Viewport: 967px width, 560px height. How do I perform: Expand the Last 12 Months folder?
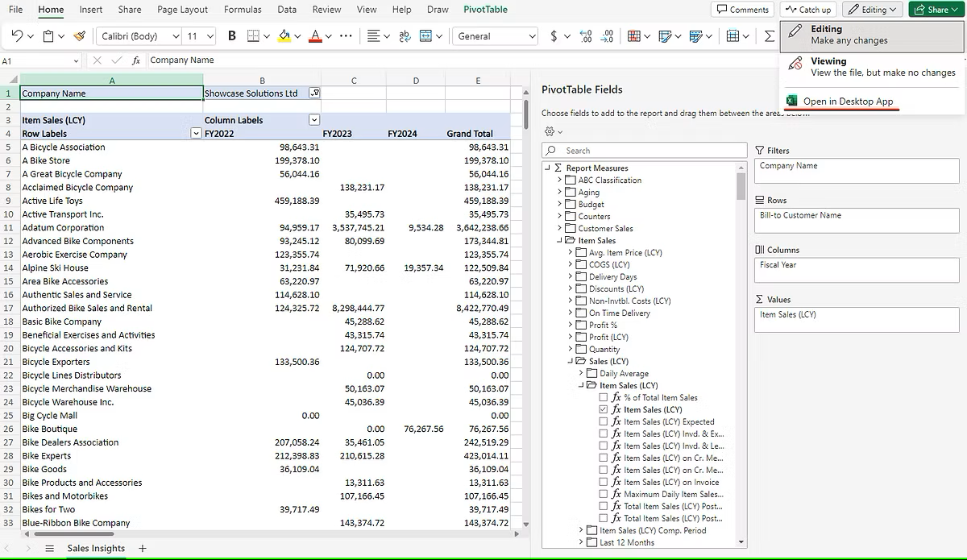(x=582, y=543)
